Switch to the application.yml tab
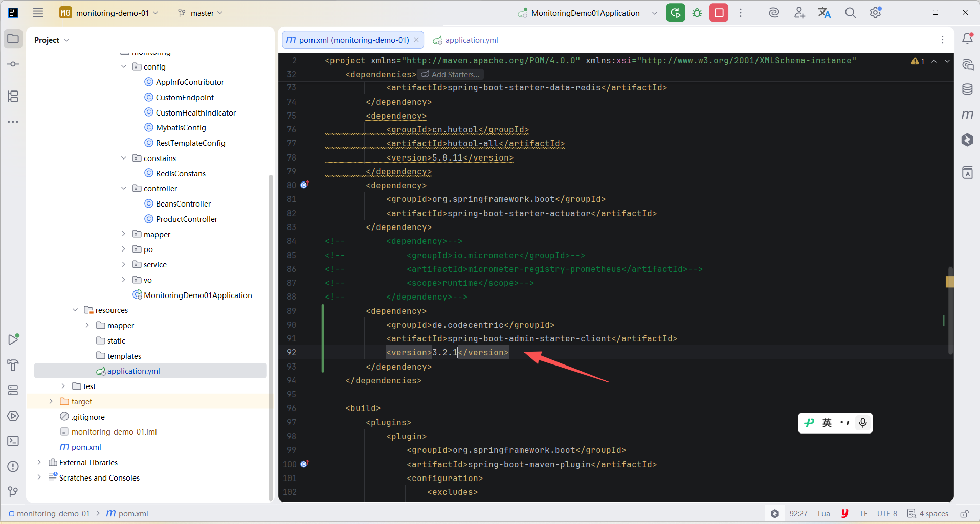 (x=465, y=40)
